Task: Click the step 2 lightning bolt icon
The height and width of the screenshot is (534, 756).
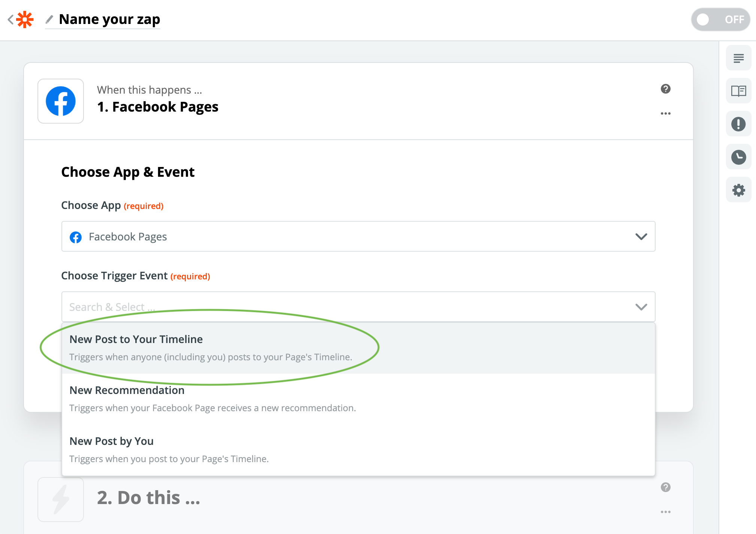Action: (61, 499)
